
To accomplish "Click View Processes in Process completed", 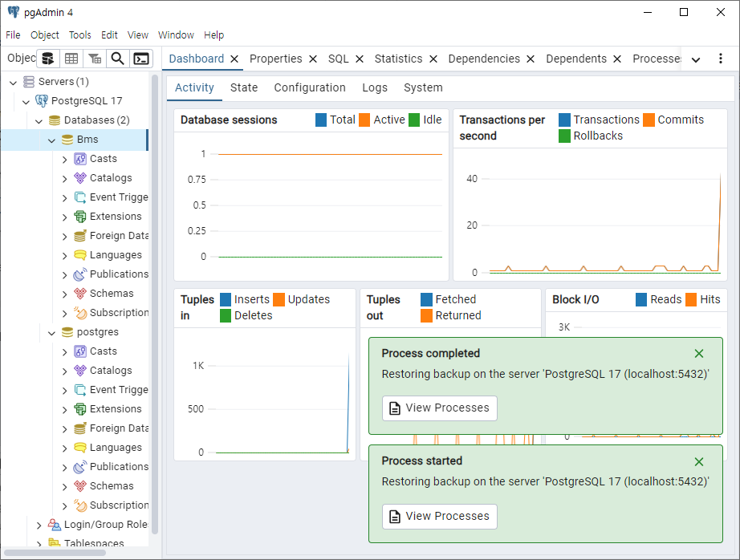I will coord(439,408).
